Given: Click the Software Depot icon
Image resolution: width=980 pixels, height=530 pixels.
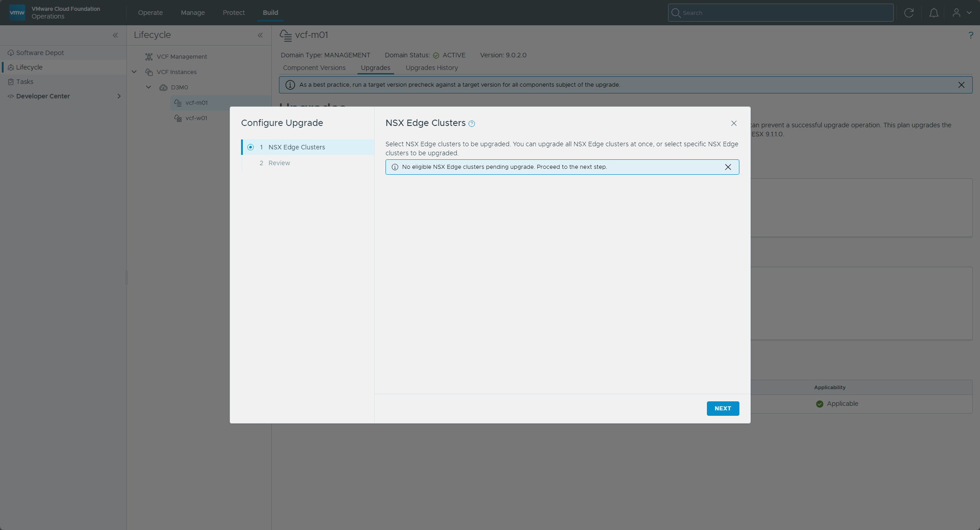Looking at the screenshot, I should (x=11, y=53).
